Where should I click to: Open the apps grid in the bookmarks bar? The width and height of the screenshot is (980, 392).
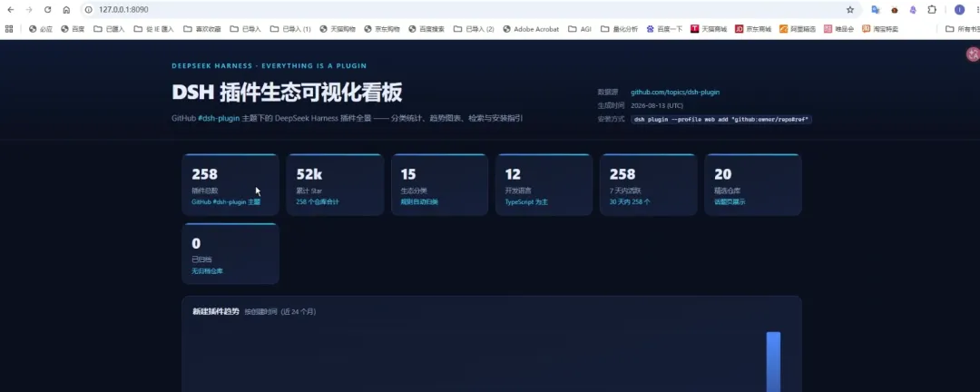(9, 29)
